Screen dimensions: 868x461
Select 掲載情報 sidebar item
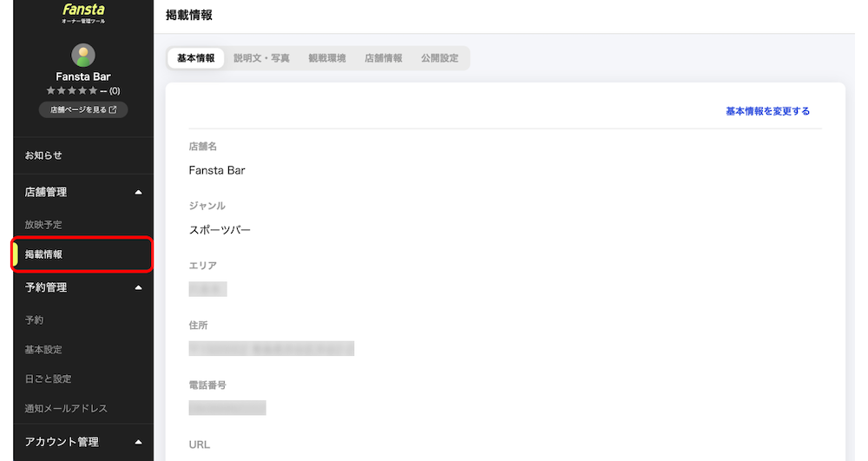(83, 254)
